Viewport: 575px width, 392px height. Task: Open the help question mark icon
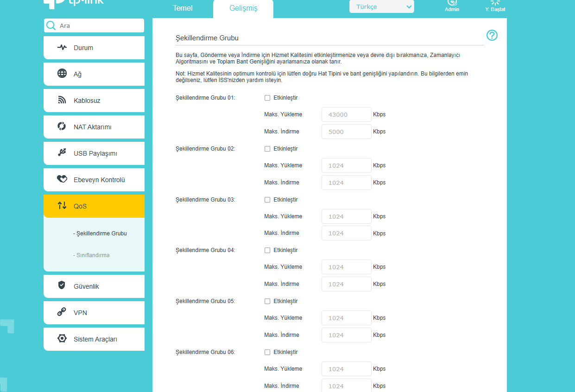point(492,35)
